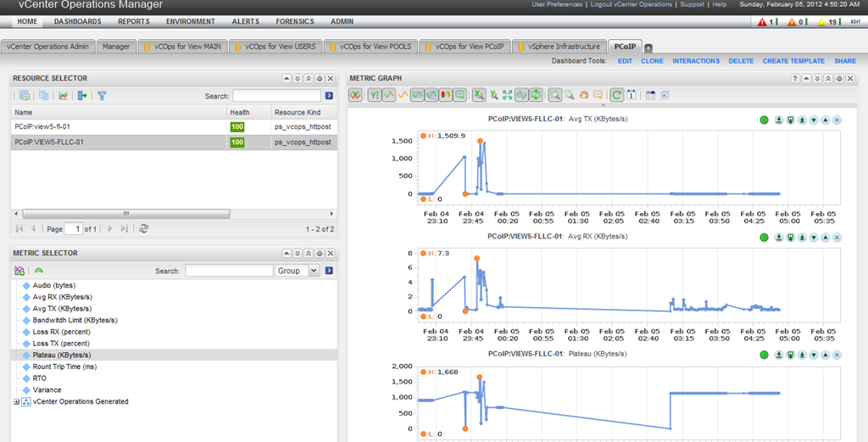Toggle the green speech-bubble button in graph toolbar
Screen dimensions: 868x442
pos(459,95)
